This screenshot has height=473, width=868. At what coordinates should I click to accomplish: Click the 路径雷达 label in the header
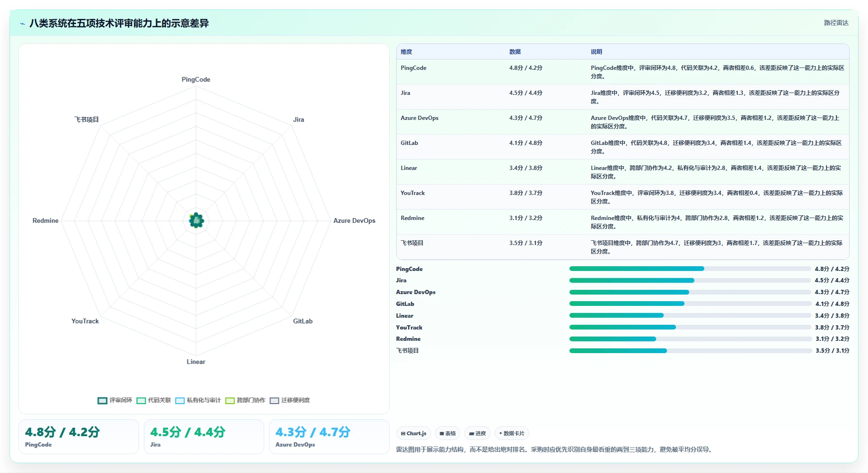point(836,23)
